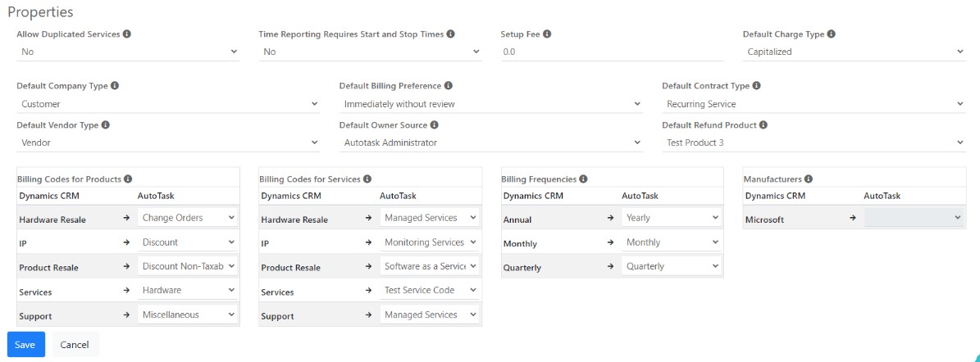Screen dimensions: 980x362
Task: Click the Save button
Action: coord(25,345)
